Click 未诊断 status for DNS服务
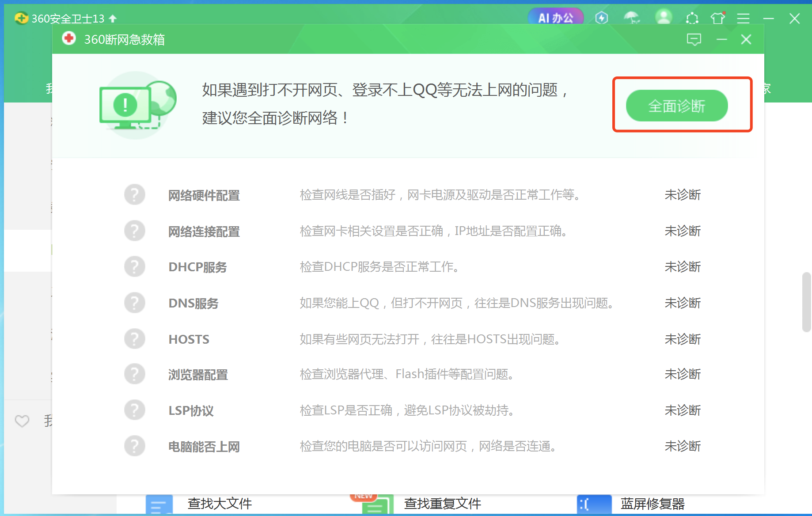 point(683,303)
